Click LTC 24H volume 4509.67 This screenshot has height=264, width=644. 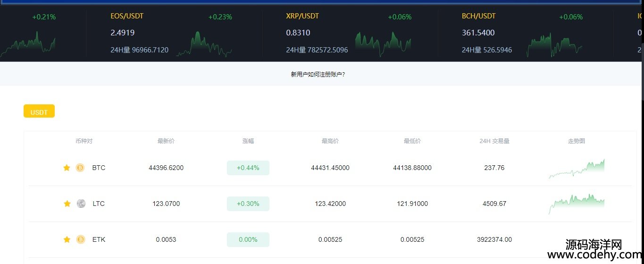[x=494, y=204]
